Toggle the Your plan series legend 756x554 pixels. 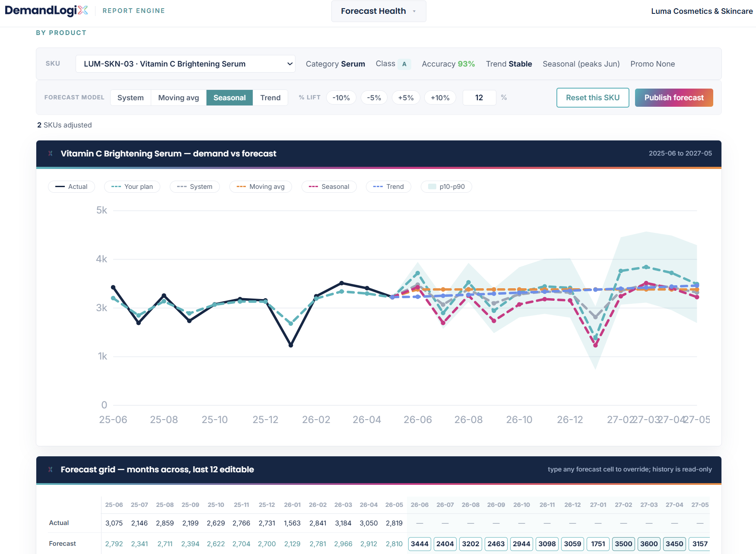(132, 187)
